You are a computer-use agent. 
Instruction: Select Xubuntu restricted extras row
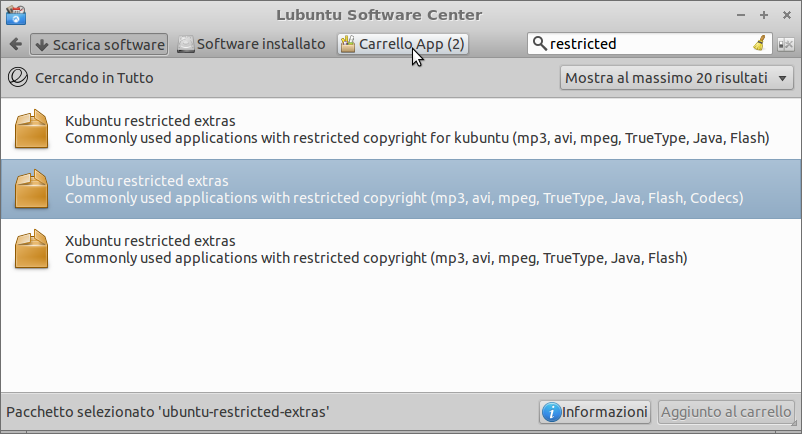click(401, 249)
